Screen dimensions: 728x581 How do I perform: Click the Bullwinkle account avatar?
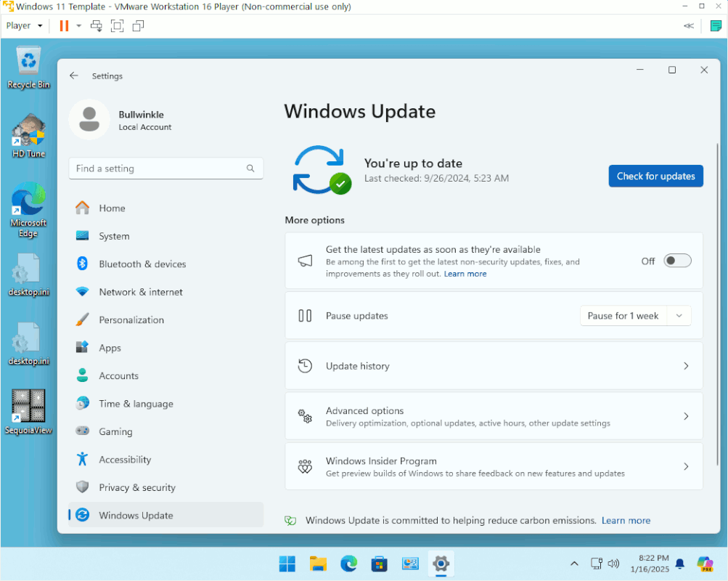89,119
